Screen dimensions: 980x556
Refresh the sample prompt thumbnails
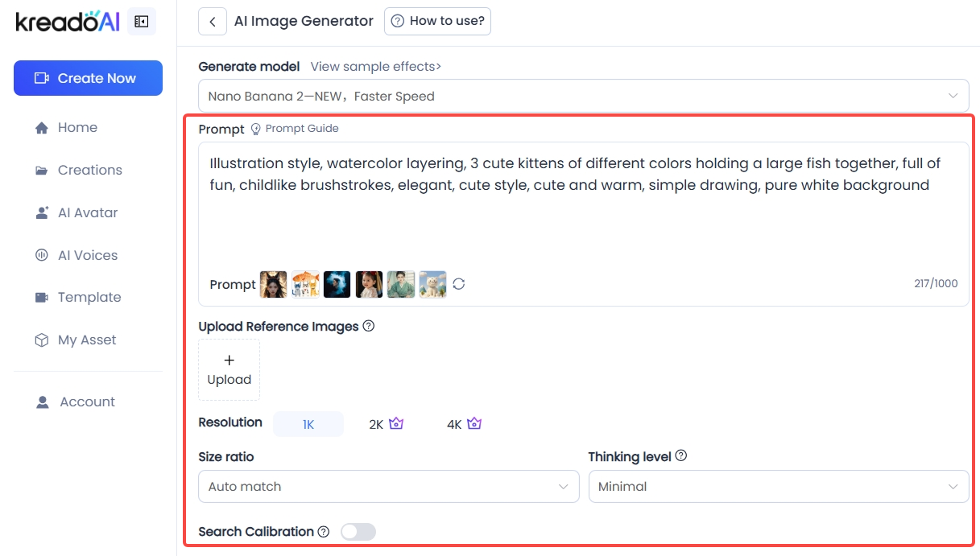pos(459,284)
